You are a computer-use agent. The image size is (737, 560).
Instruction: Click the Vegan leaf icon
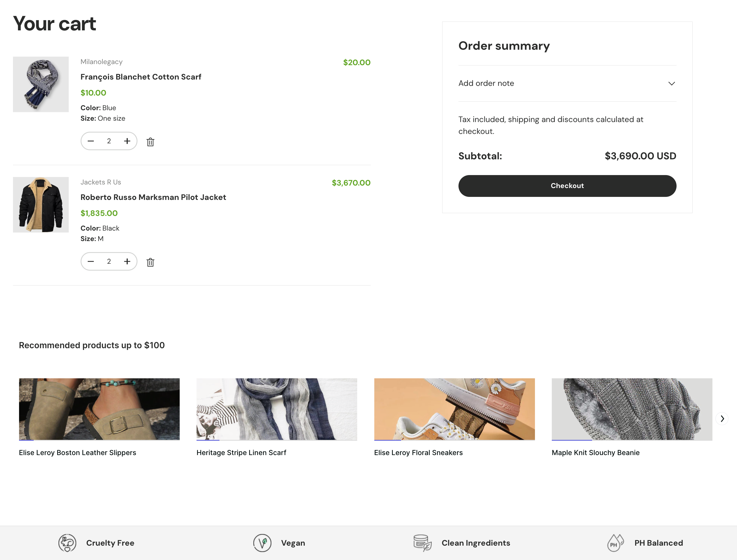pos(262,543)
